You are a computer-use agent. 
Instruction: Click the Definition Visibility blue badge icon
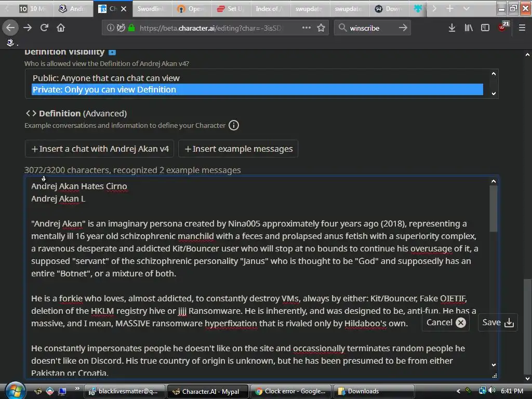pos(112,52)
